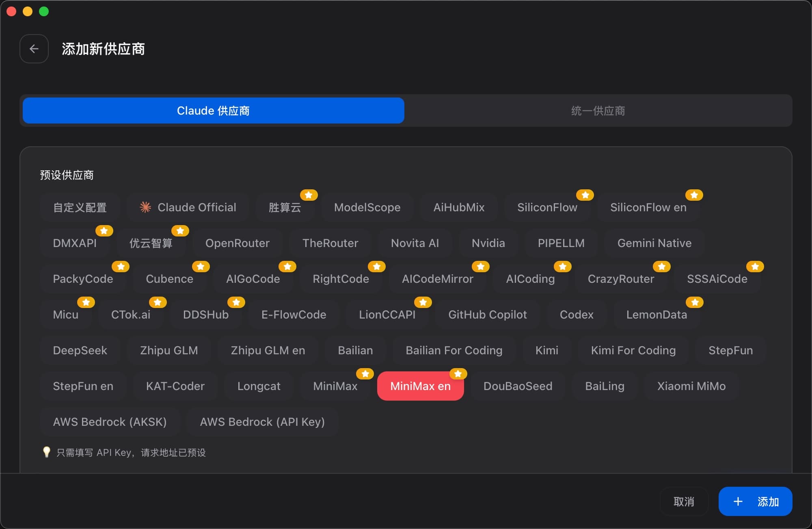Click the star badge on SiliconFlow en
Viewport: 812px width, 529px height.
[x=694, y=195]
